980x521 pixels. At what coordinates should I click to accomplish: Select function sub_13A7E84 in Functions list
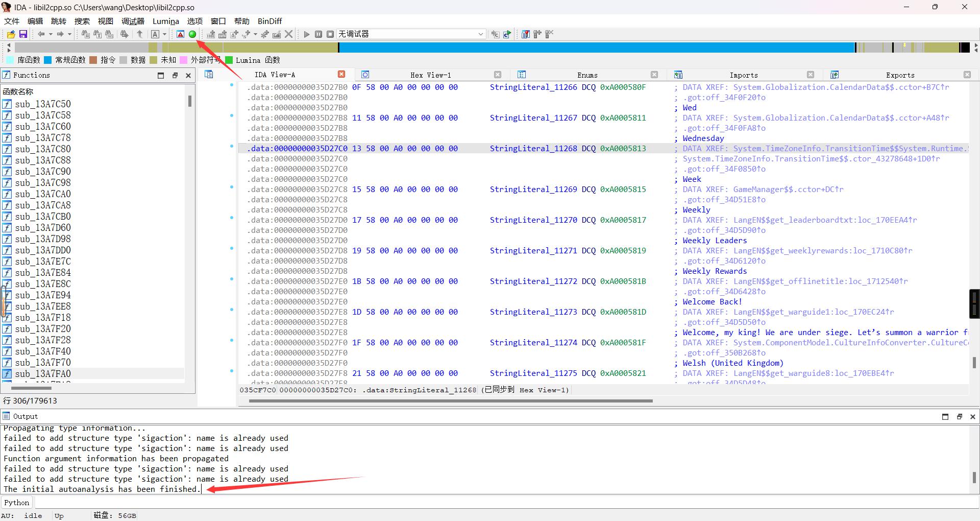(x=43, y=272)
